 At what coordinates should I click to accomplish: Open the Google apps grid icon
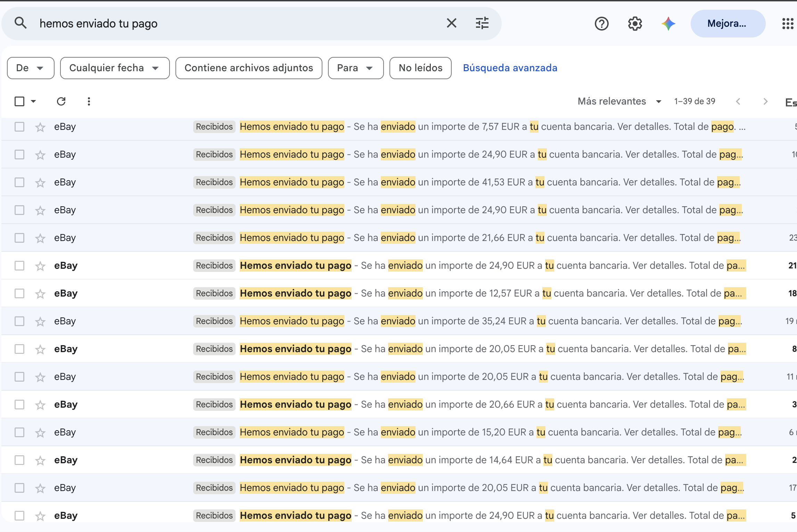[788, 24]
